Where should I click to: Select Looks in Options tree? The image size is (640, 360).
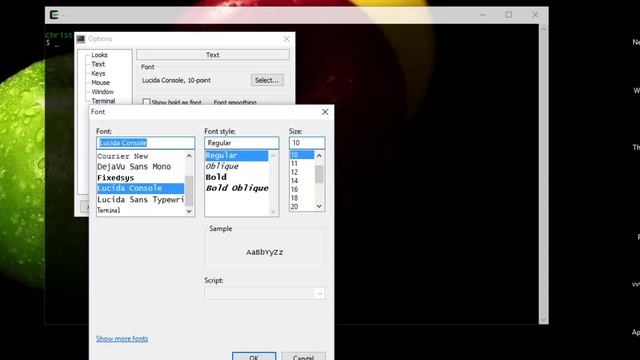(x=99, y=55)
